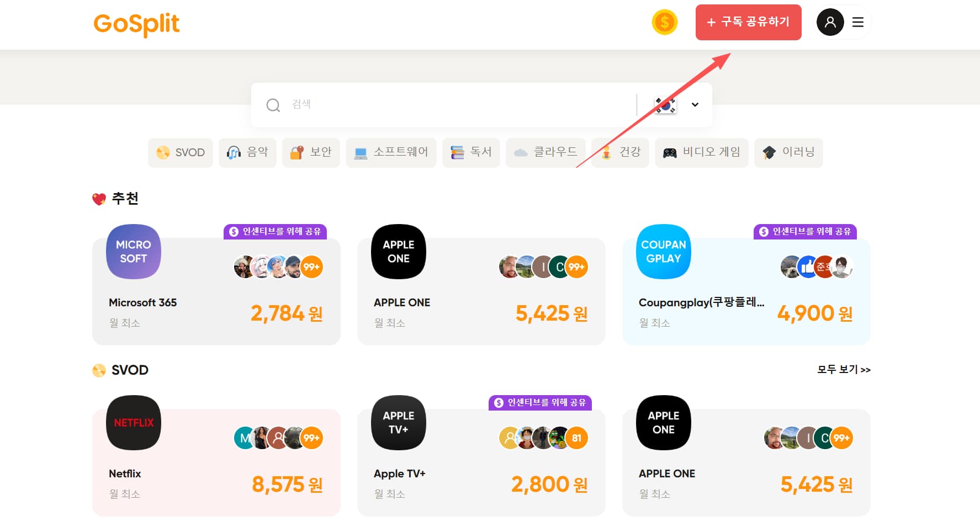Click the Korean flag country icon
Viewport: 980px width, 527px height.
coord(665,105)
